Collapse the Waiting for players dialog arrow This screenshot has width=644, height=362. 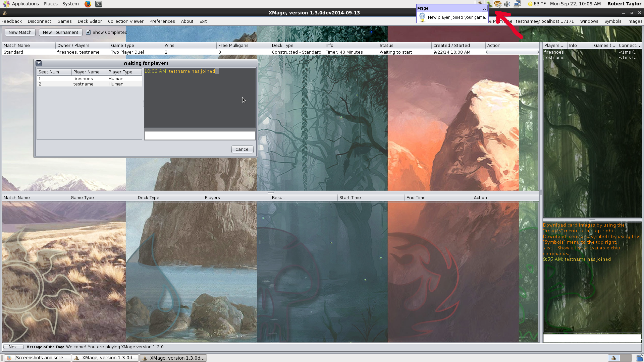39,63
